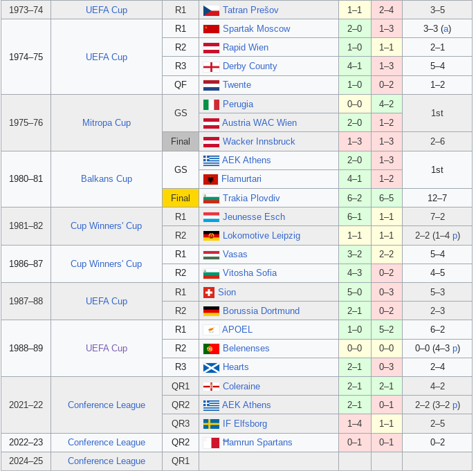Screen dimensions: 476x471
Task: Click the Austrian flag beside Austria WAC Wien
Action: point(211,123)
